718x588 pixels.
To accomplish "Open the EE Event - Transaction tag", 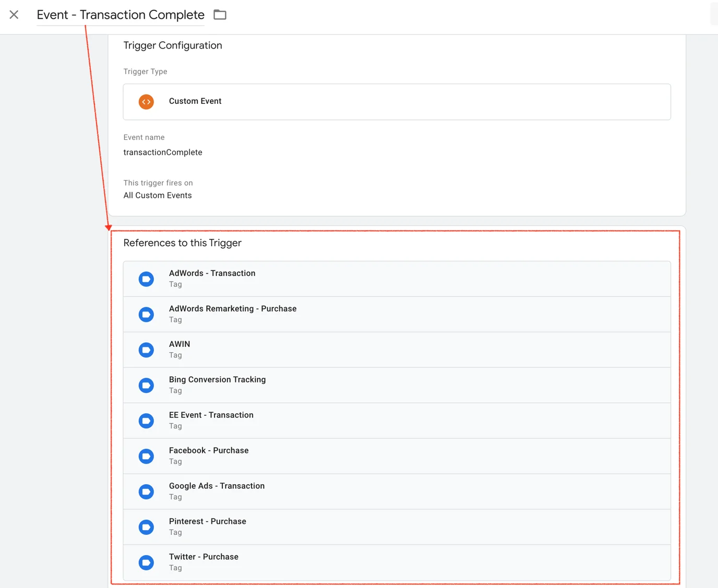I will (397, 421).
